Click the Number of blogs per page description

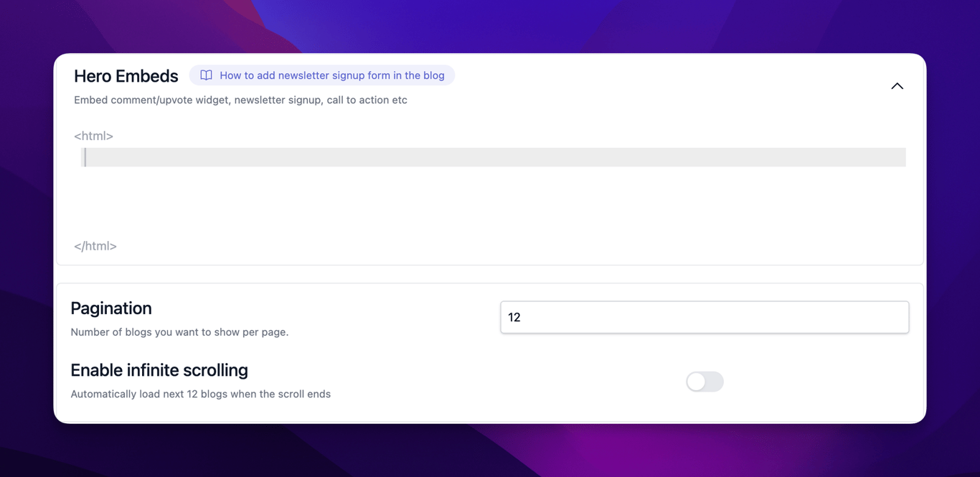pyautogui.click(x=179, y=332)
